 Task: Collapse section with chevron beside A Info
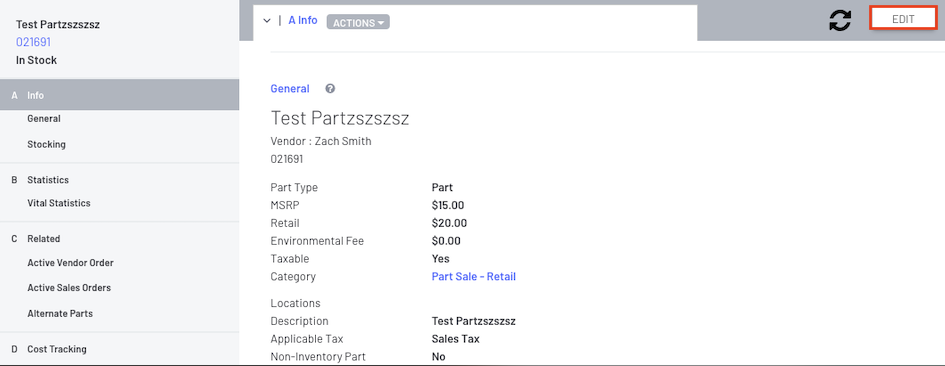(x=267, y=21)
